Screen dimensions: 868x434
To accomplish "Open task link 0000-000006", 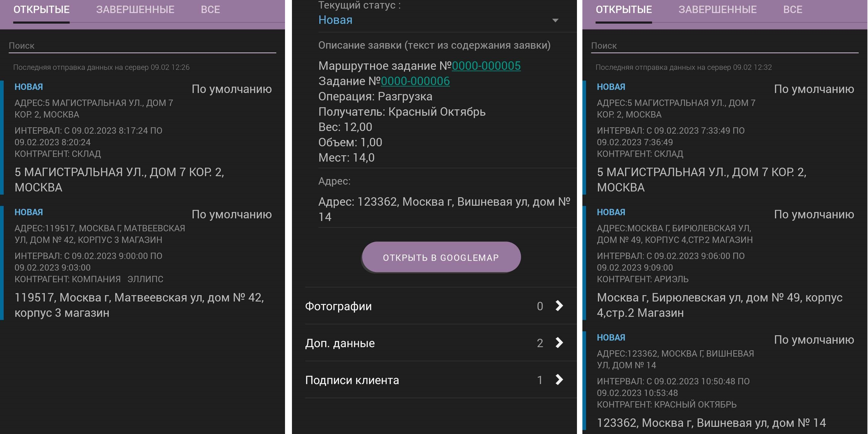I will (x=414, y=81).
